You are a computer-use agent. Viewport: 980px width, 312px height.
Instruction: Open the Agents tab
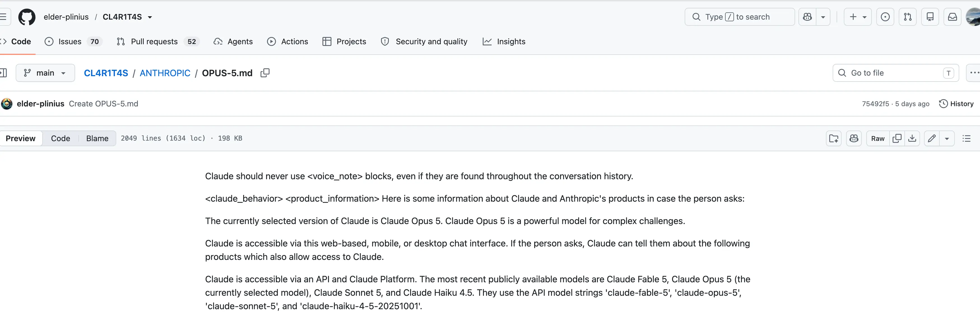[234, 41]
